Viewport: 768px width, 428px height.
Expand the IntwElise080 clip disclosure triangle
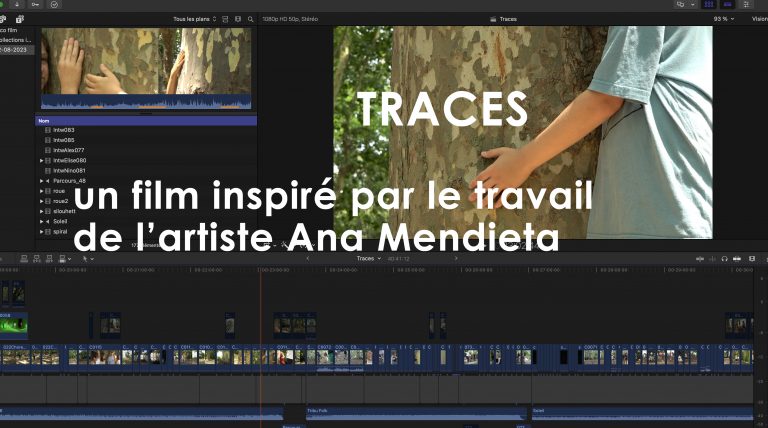tap(42, 160)
